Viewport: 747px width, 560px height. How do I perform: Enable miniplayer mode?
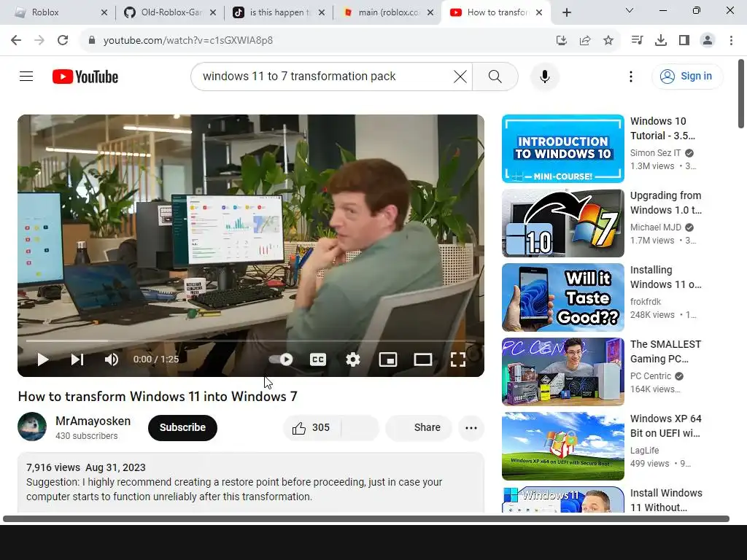point(388,359)
